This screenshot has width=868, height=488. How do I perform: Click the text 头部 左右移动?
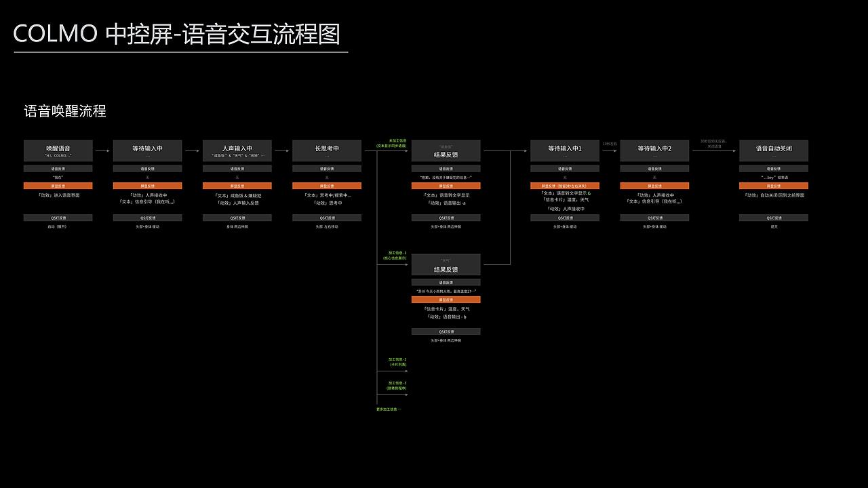pos(327,226)
